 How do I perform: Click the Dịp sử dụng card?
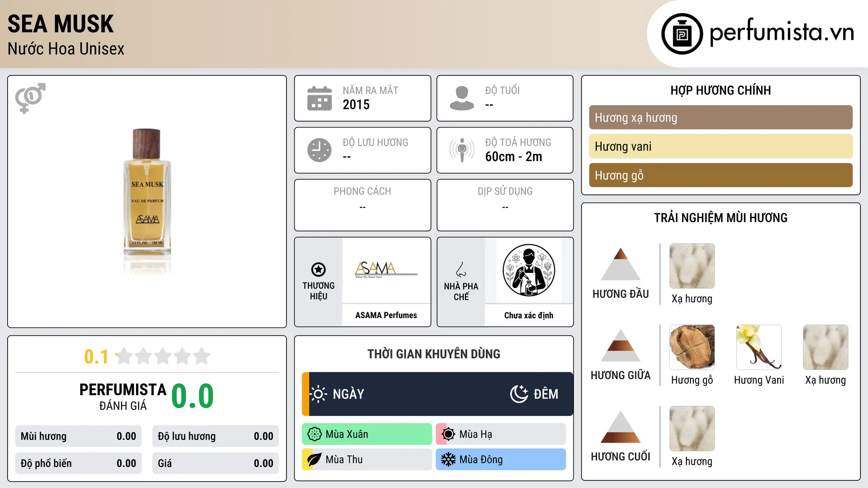coord(505,205)
